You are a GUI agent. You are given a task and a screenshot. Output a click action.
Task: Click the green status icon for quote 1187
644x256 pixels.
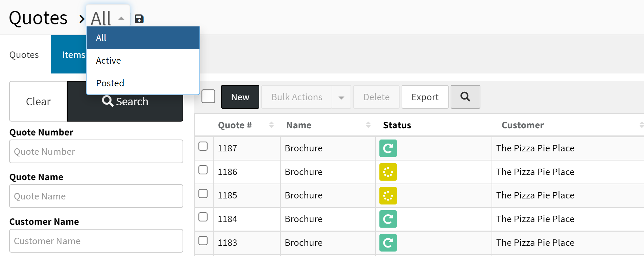[388, 148]
